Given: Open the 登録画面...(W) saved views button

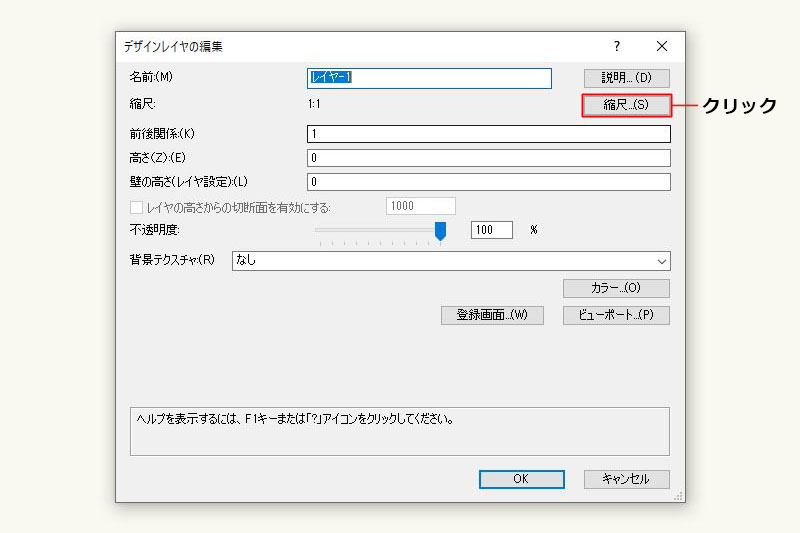Looking at the screenshot, I should pyautogui.click(x=492, y=315).
